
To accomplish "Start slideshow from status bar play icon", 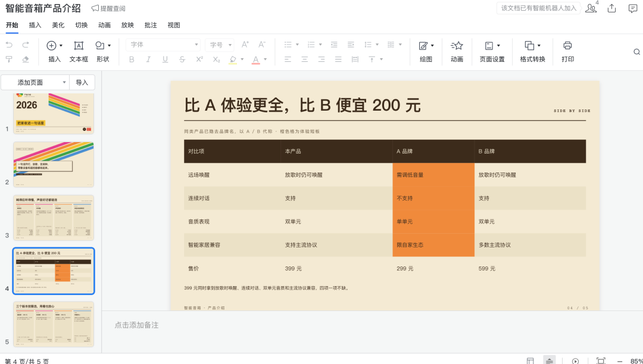I will (575, 361).
